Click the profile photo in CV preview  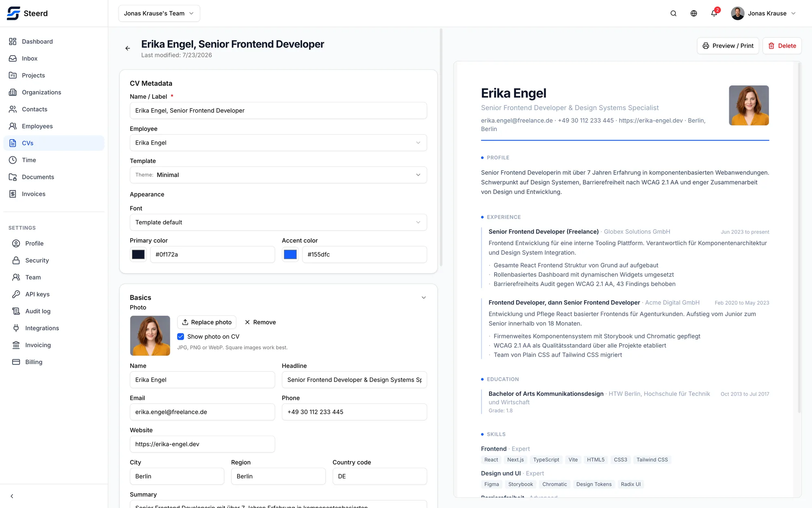pos(749,105)
